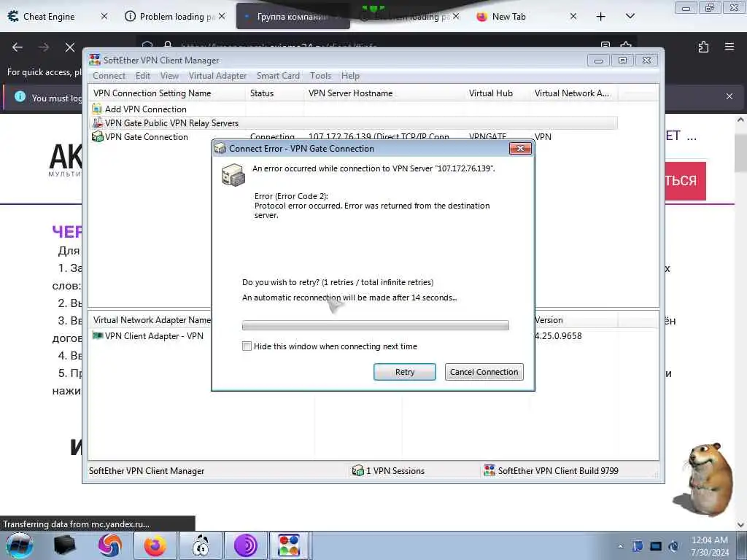This screenshot has width=747, height=560.
Task: Click the Cancel Connection button
Action: click(484, 372)
